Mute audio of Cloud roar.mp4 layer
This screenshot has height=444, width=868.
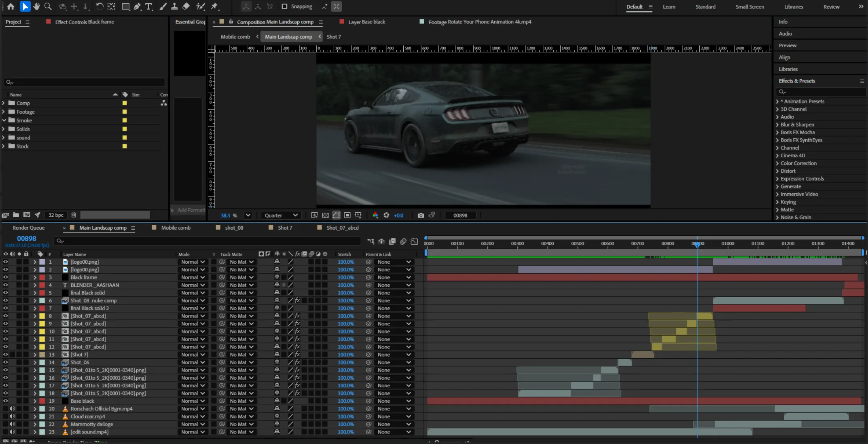[13, 417]
